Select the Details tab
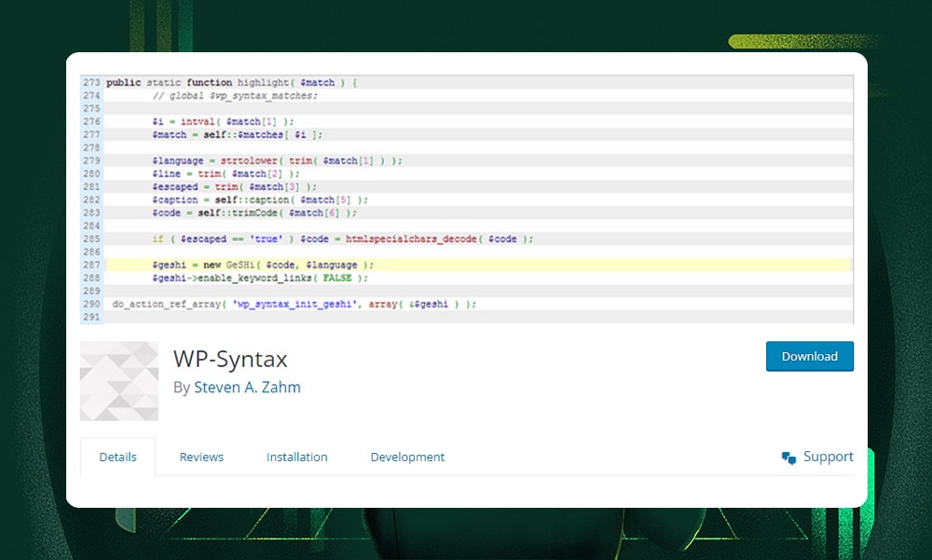 tap(117, 457)
